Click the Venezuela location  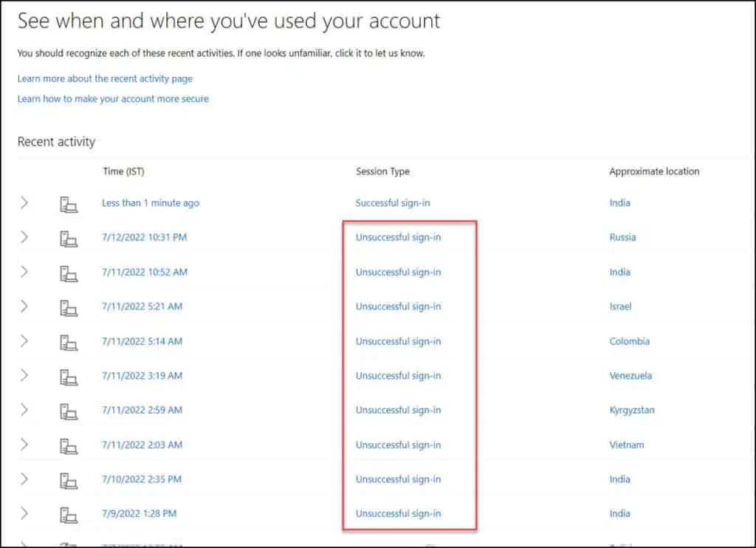[x=630, y=376]
